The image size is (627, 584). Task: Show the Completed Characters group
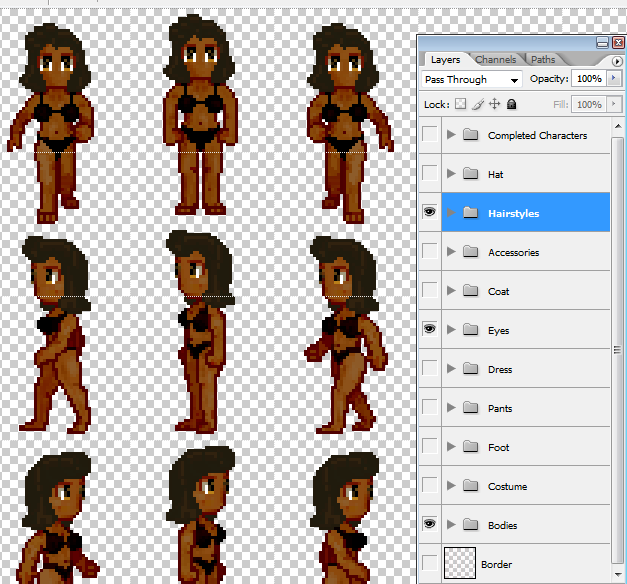430,134
